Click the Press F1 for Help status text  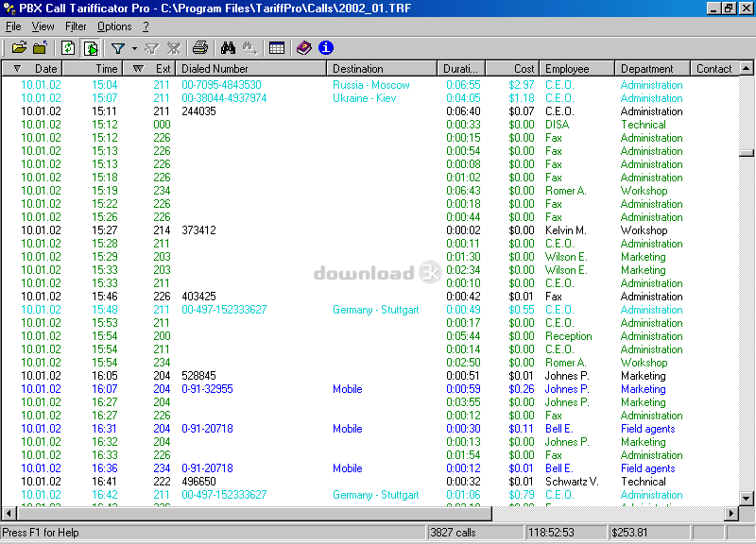pos(41,533)
